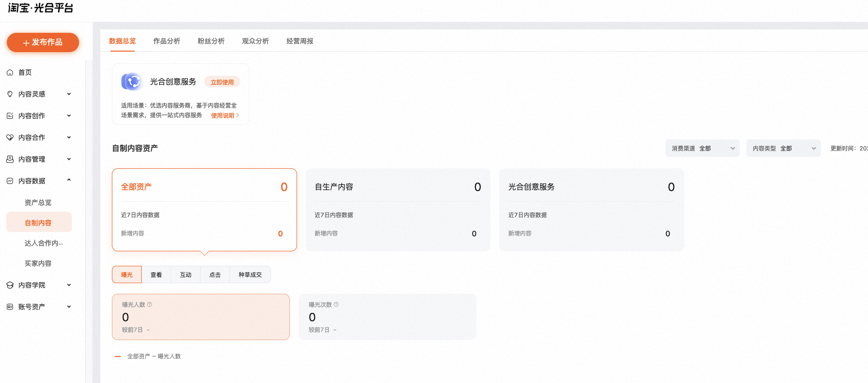The height and width of the screenshot is (383, 868).
Task: Expand the 账号资产 menu chevron
Action: click(x=69, y=307)
